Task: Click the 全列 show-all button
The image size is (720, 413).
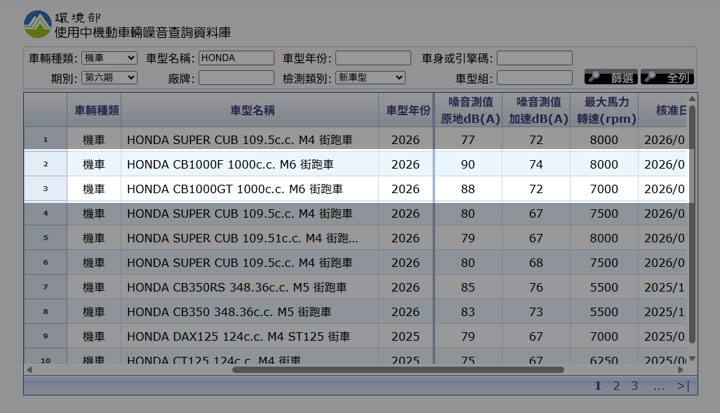Action: tap(667, 77)
